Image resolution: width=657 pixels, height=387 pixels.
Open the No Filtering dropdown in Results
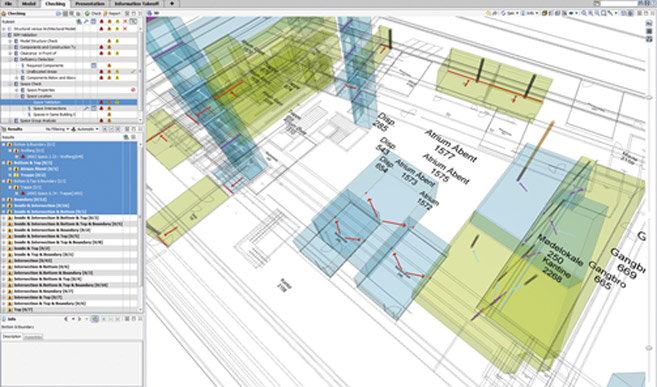(57, 129)
